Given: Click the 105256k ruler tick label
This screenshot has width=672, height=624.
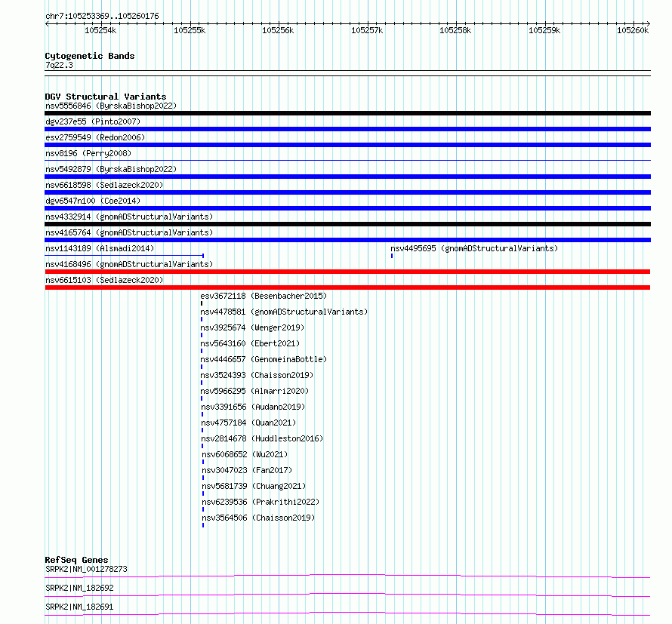Looking at the screenshot, I should coord(278,30).
